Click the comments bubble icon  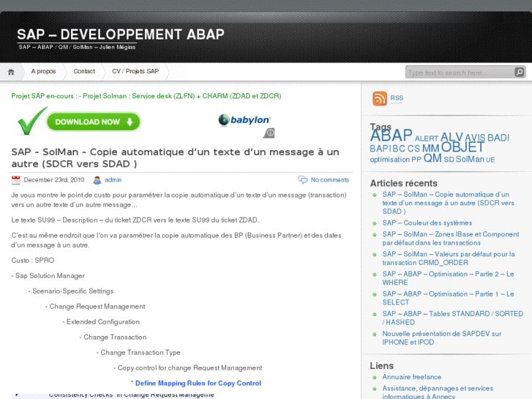(303, 179)
